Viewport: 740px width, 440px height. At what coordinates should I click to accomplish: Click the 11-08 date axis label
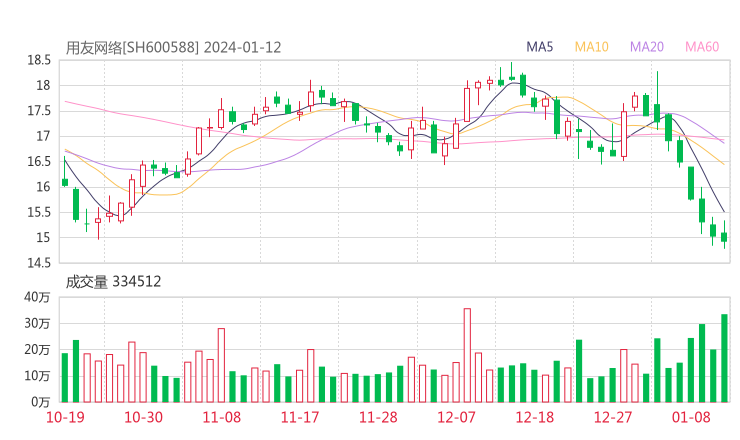221,417
